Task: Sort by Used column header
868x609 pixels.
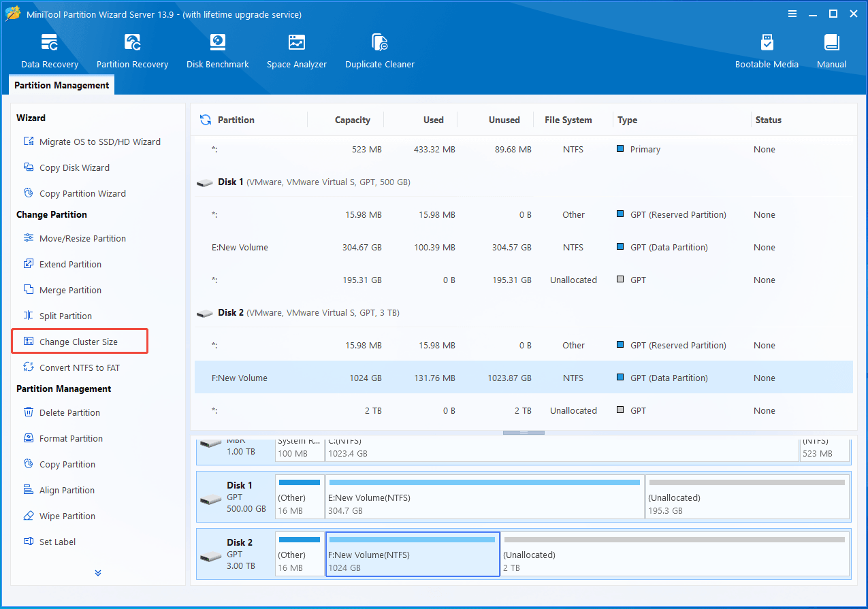Action: tap(433, 120)
